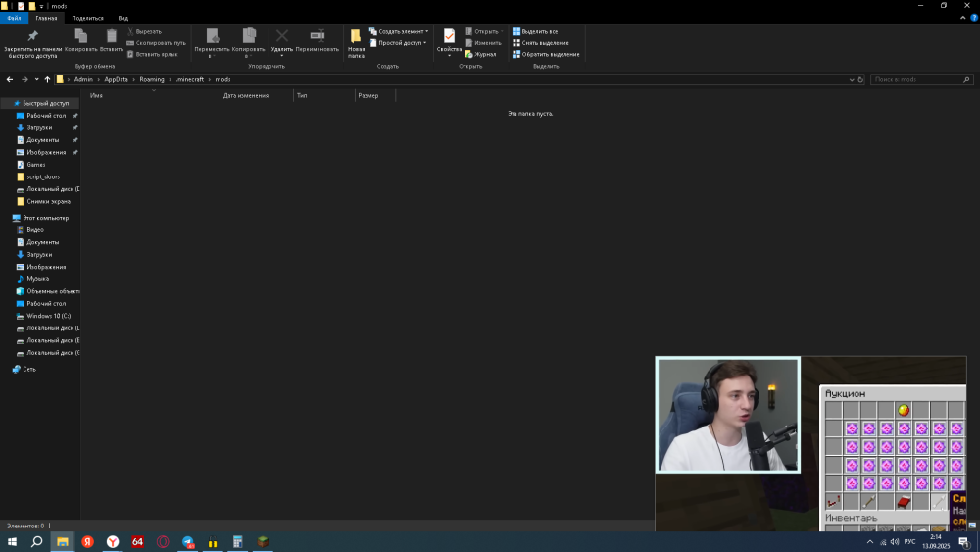Sort by Date modified column header
Image resolution: width=980 pixels, height=552 pixels.
[257, 96]
